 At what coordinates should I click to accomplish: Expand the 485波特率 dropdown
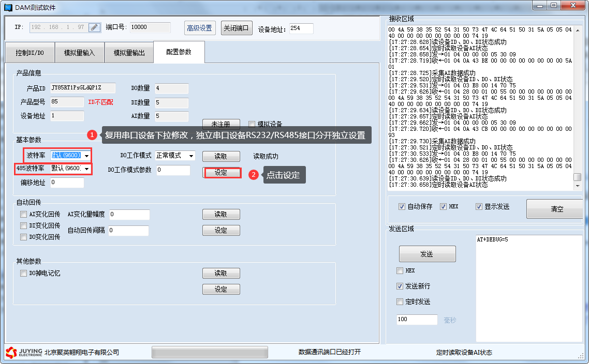point(86,169)
